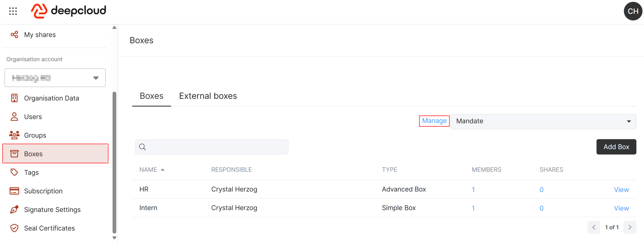Open the CH user avatar menu
The height and width of the screenshot is (243, 644).
point(633,11)
